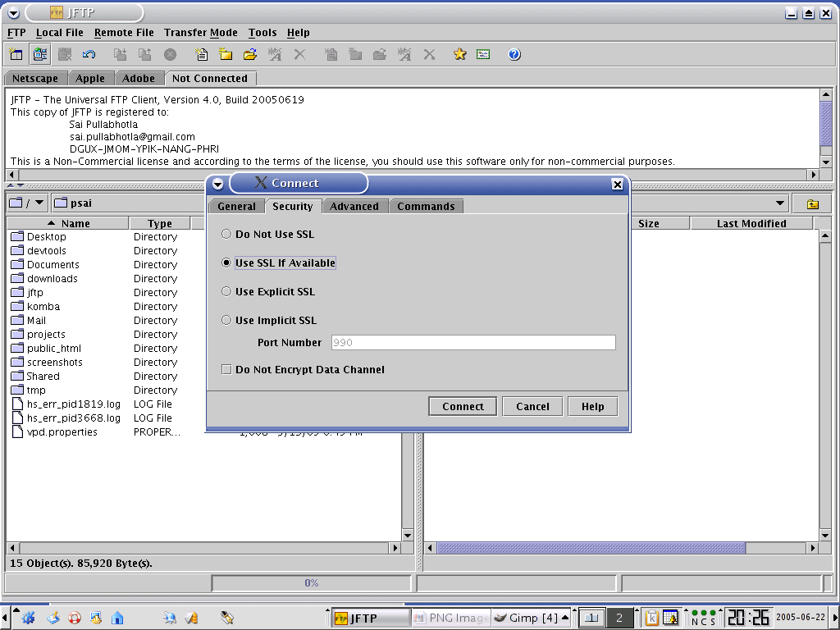Viewport: 840px width, 630px height.
Task: Click the delete local file toolbar icon
Action: [299, 54]
